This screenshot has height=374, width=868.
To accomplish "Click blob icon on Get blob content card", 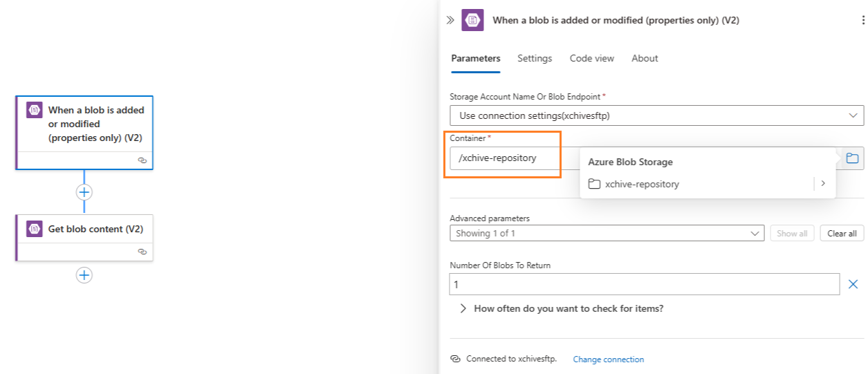I will click(35, 229).
